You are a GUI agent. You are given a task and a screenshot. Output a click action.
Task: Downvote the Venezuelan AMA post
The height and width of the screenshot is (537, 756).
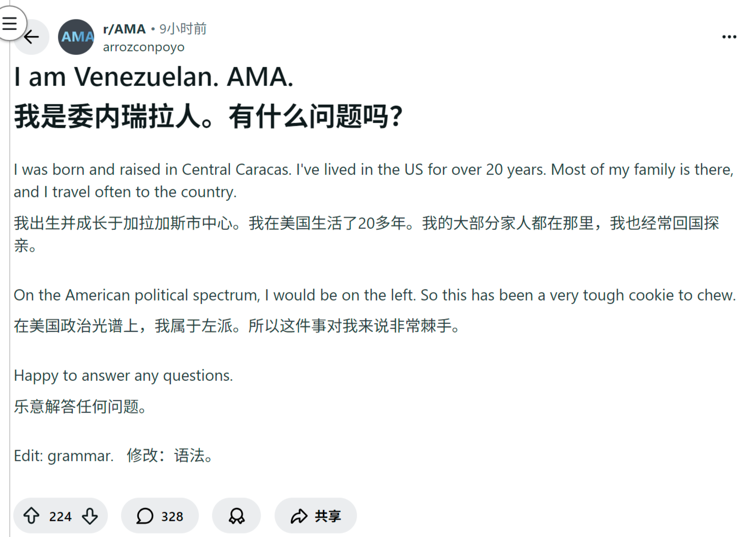(x=90, y=516)
